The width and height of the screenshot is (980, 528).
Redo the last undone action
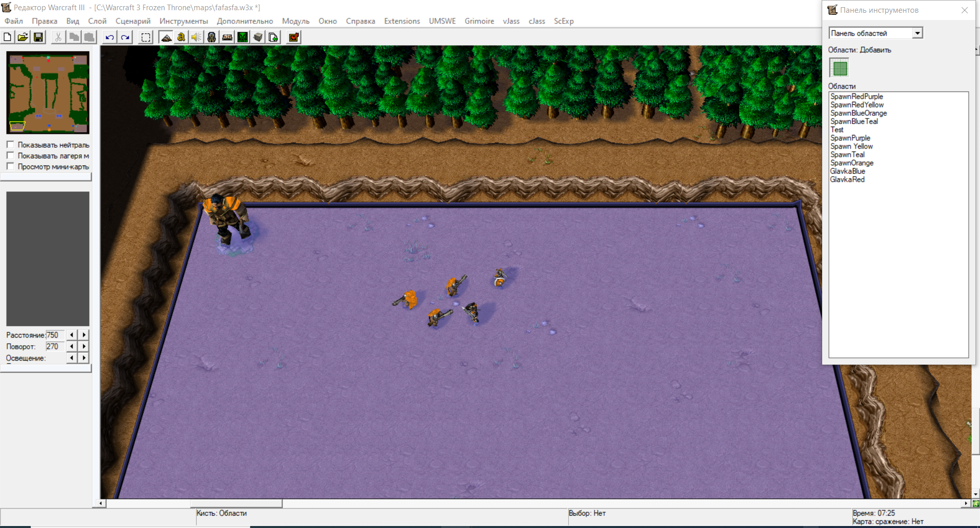[125, 37]
